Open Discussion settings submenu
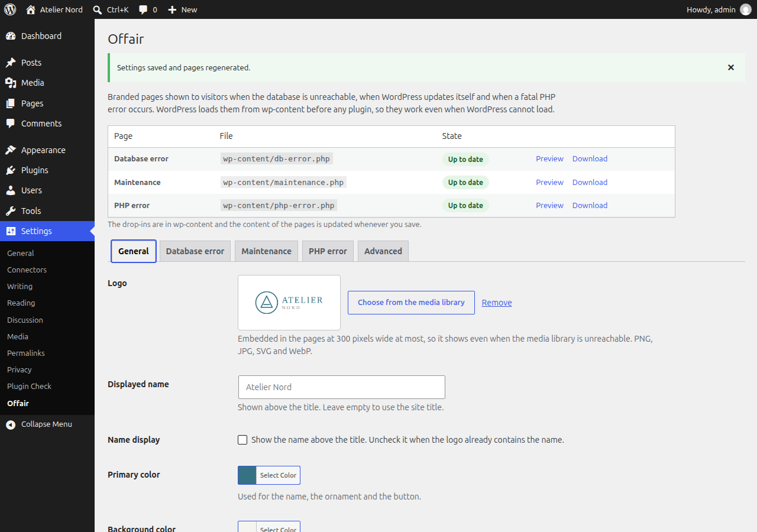 point(25,320)
